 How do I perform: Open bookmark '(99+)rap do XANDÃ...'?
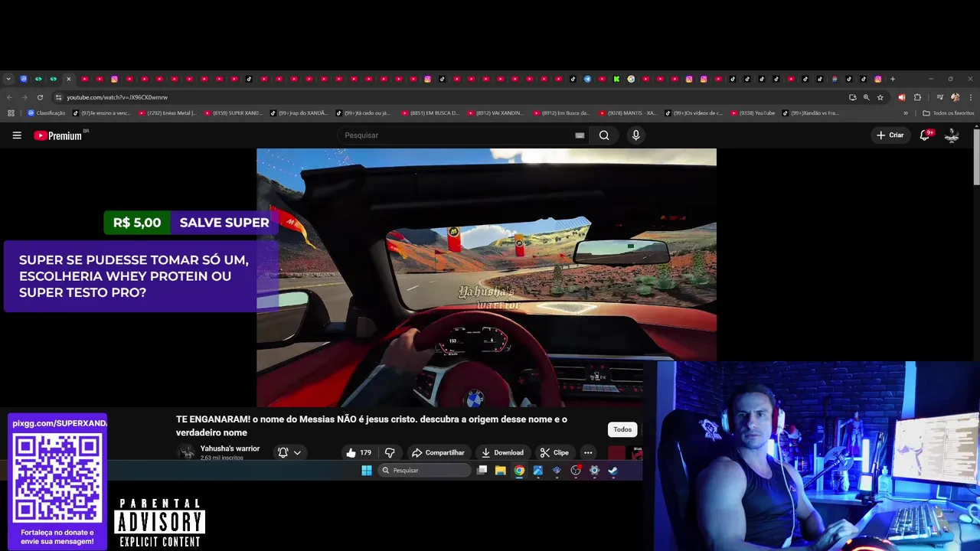click(x=299, y=113)
